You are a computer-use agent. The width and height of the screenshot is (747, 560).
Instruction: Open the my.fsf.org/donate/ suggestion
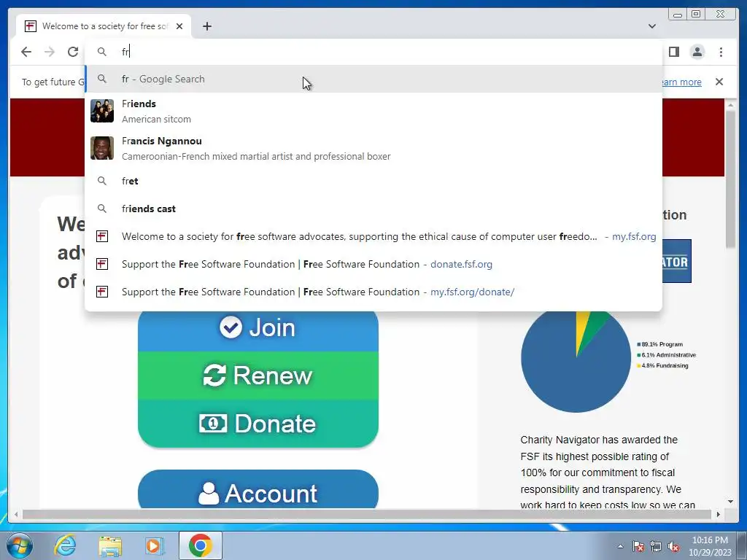(x=373, y=292)
